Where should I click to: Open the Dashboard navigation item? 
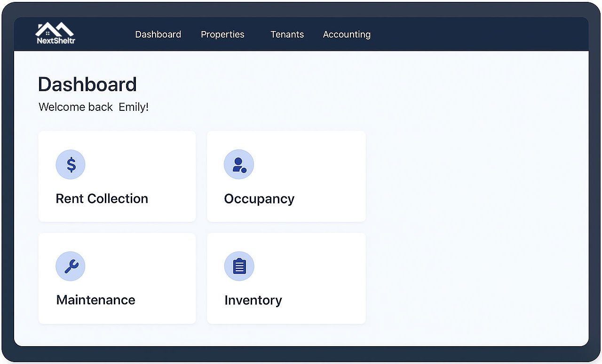click(158, 34)
